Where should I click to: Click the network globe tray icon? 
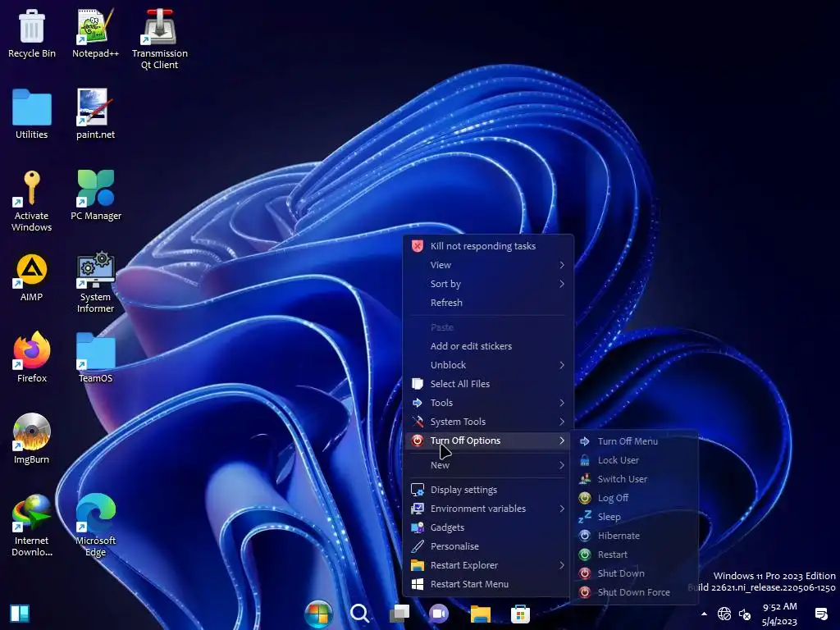point(724,614)
